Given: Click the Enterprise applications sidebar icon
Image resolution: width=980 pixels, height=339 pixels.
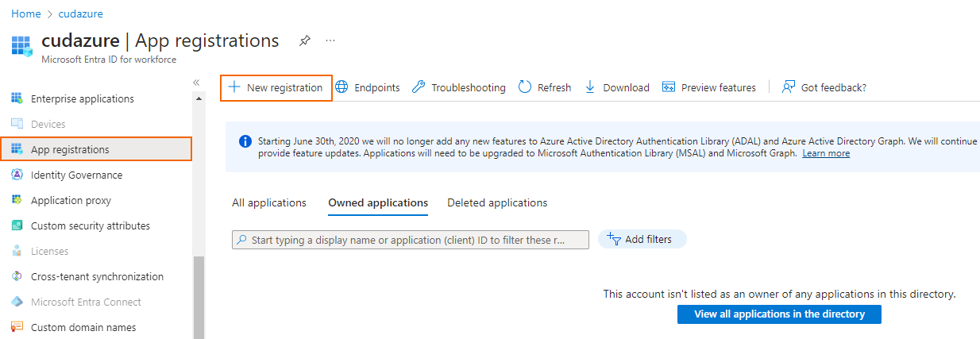Looking at the screenshot, I should (x=17, y=98).
